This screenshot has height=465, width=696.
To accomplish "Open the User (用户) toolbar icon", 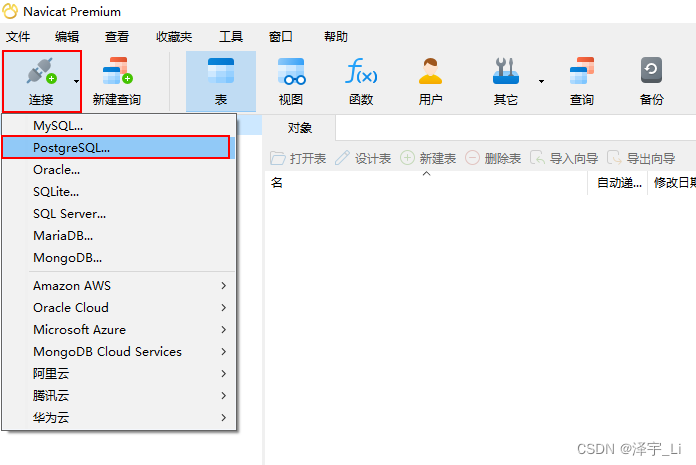I will point(430,71).
